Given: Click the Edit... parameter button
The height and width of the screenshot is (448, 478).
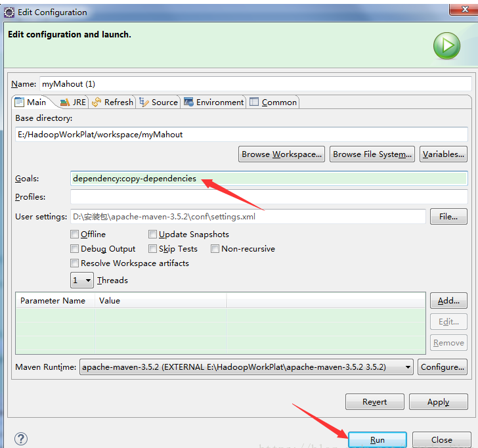Looking at the screenshot, I should pyautogui.click(x=448, y=322).
